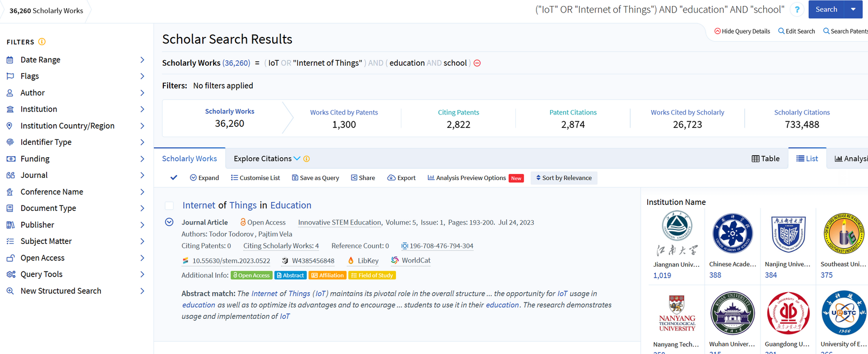
Task: Tick the checkbox beside first article
Action: 169,205
